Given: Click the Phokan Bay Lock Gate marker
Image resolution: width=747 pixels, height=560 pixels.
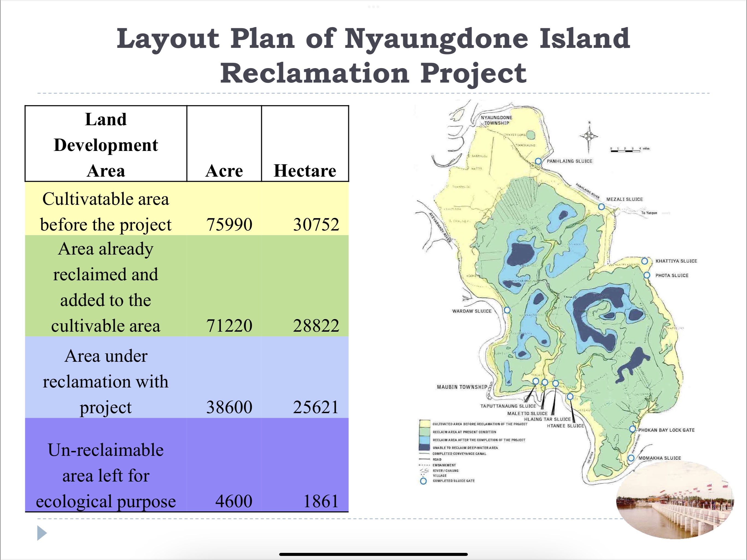Looking at the screenshot, I should click(632, 429).
